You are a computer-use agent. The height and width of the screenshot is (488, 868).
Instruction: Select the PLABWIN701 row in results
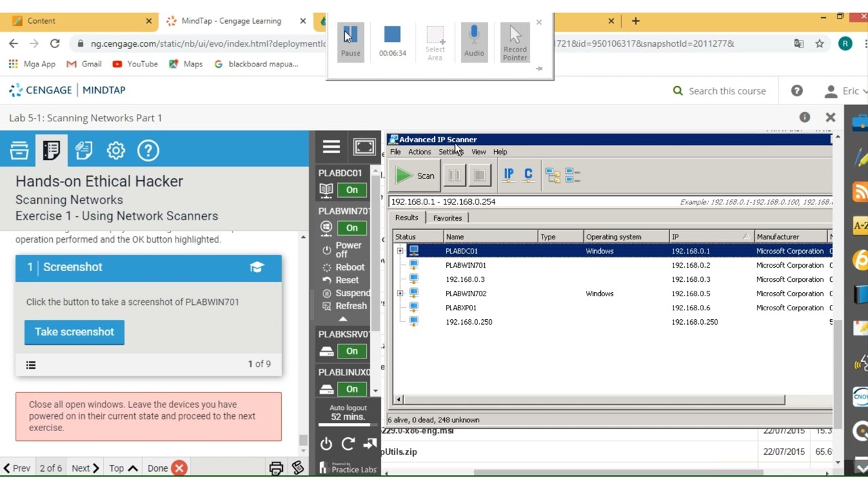[x=612, y=266]
